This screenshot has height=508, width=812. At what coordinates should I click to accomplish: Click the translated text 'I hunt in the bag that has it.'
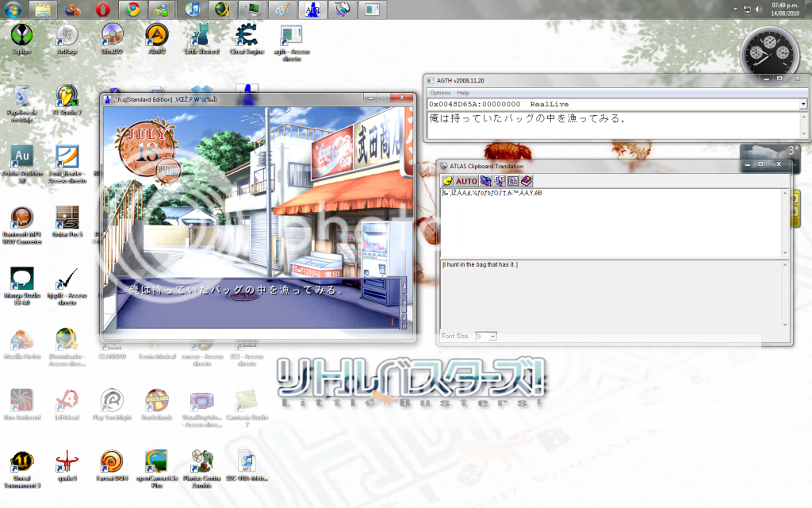pyautogui.click(x=480, y=264)
